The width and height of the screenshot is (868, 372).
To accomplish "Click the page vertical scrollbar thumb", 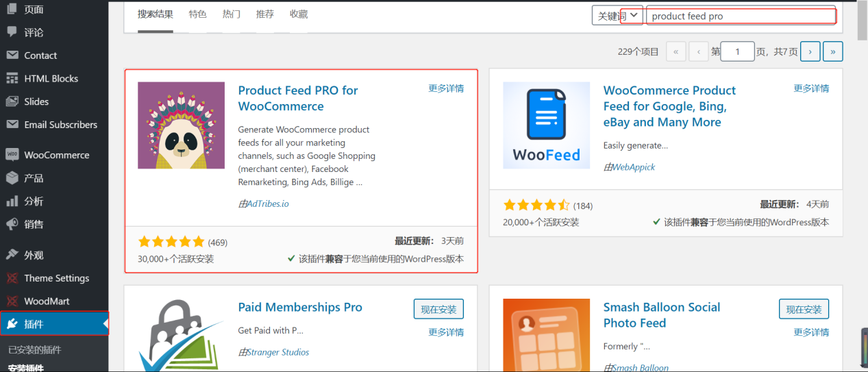I will coord(863,21).
